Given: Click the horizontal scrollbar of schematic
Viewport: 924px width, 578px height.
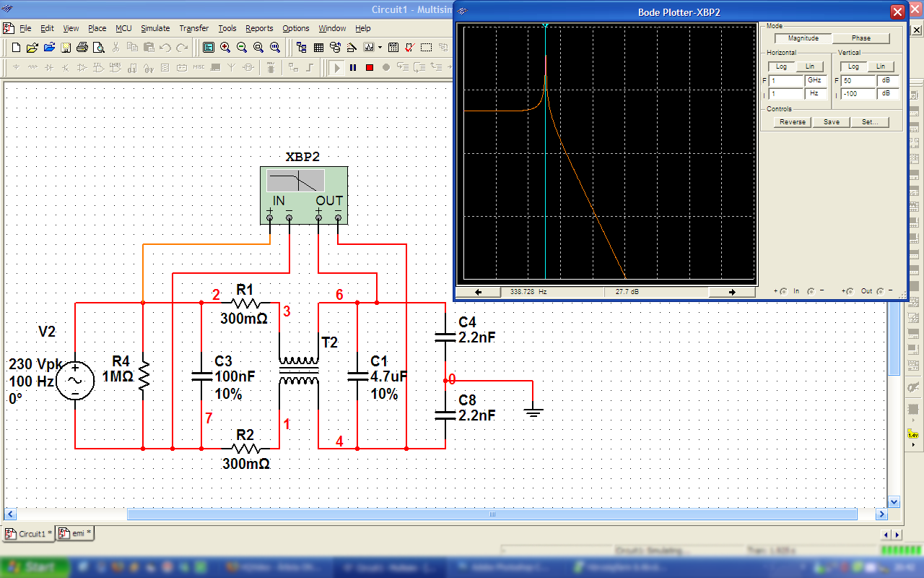Looking at the screenshot, I should tap(492, 514).
